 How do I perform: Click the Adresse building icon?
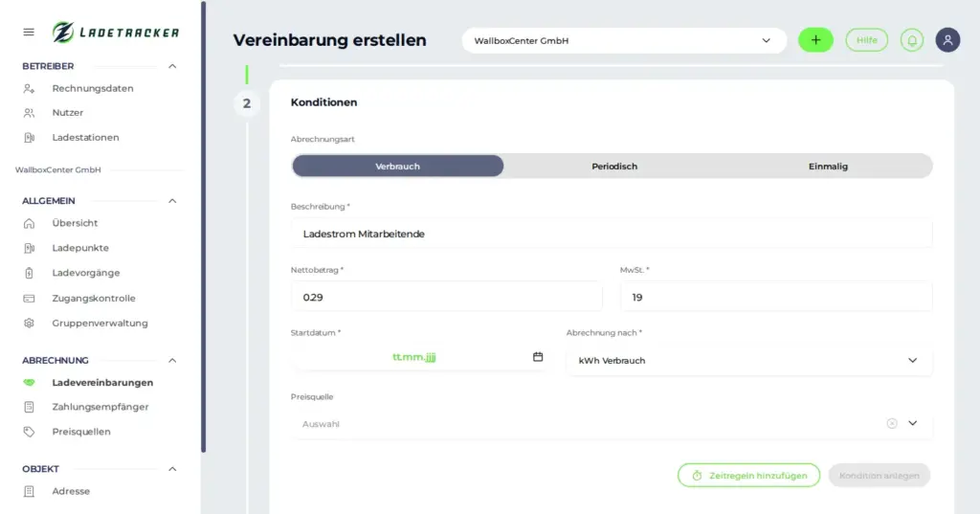coord(29,491)
